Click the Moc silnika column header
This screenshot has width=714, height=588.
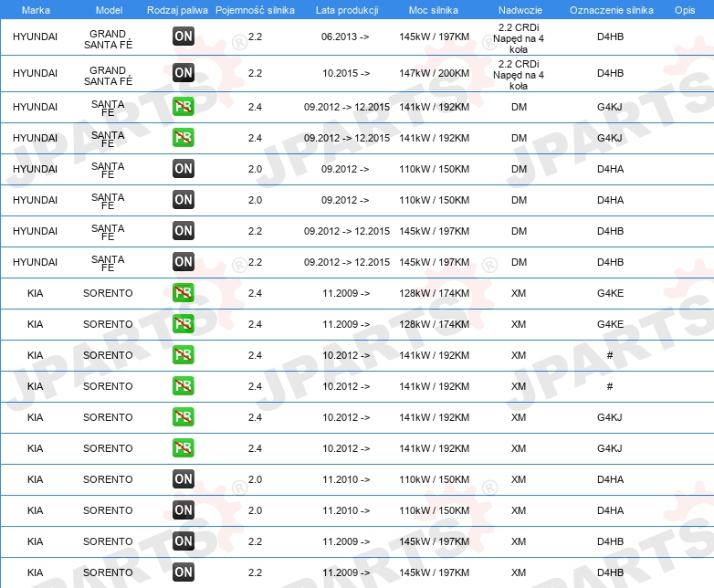point(434,10)
